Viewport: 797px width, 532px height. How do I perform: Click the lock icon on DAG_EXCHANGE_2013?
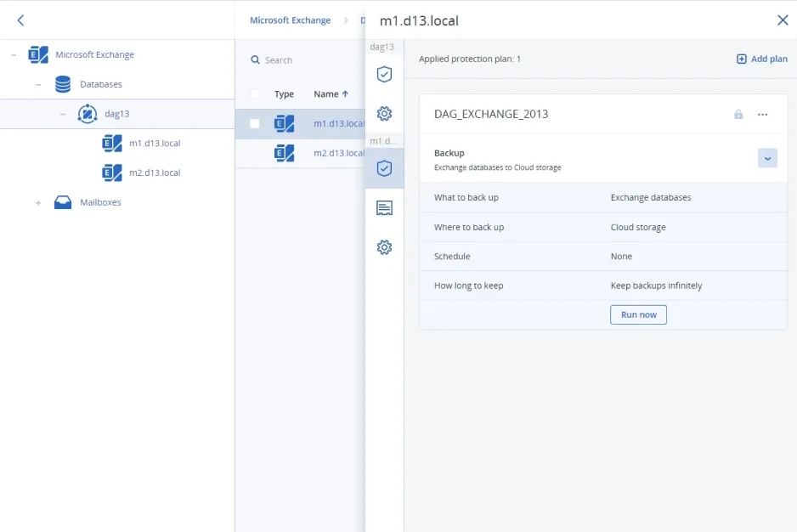coord(738,114)
